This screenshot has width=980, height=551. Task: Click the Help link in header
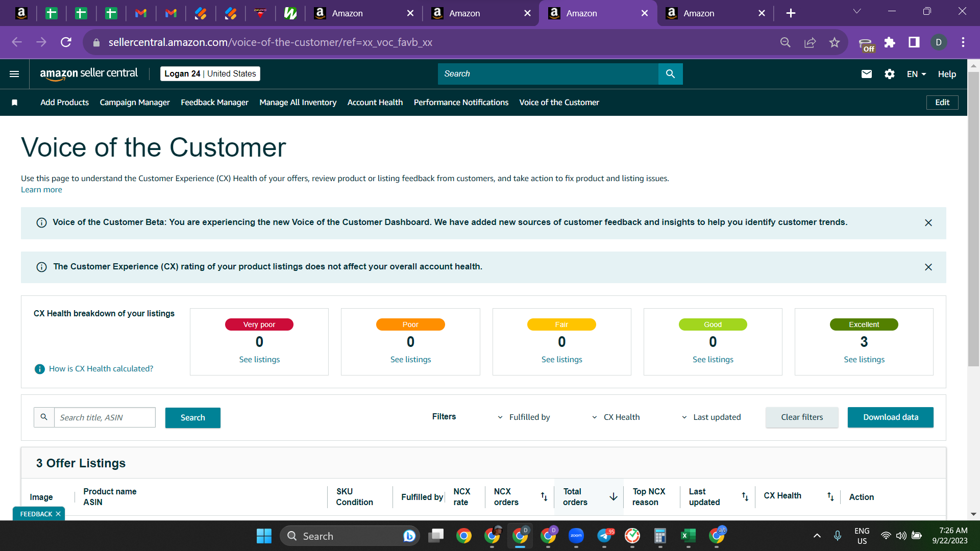(947, 74)
